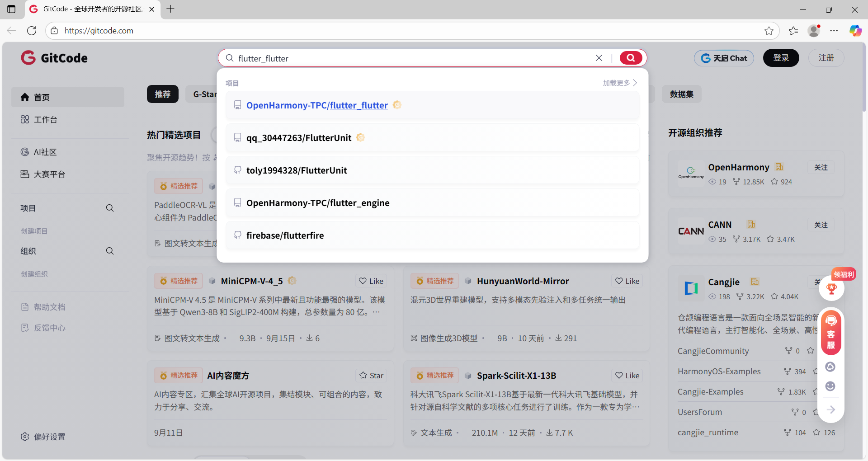Open the Spark-Scilit-X1-13B project title
This screenshot has width=868, height=461.
516,376
